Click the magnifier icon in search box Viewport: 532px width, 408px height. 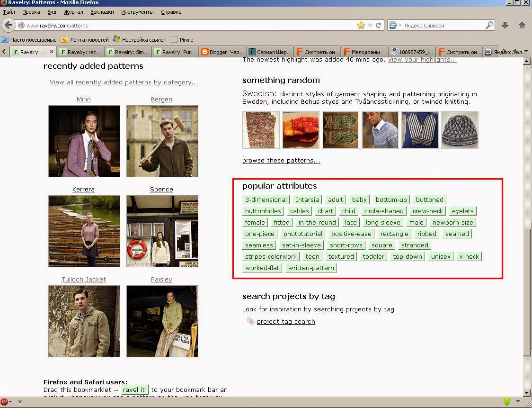click(x=489, y=25)
